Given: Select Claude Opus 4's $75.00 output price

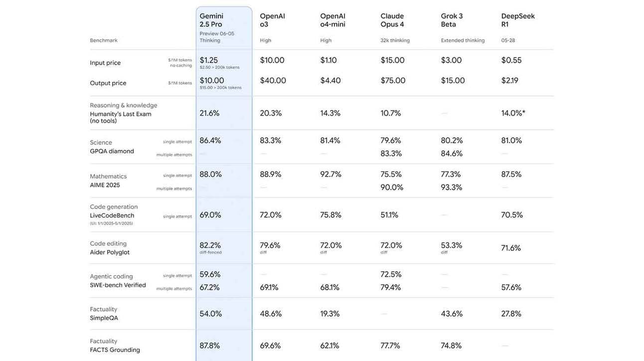Looking at the screenshot, I should point(393,80).
